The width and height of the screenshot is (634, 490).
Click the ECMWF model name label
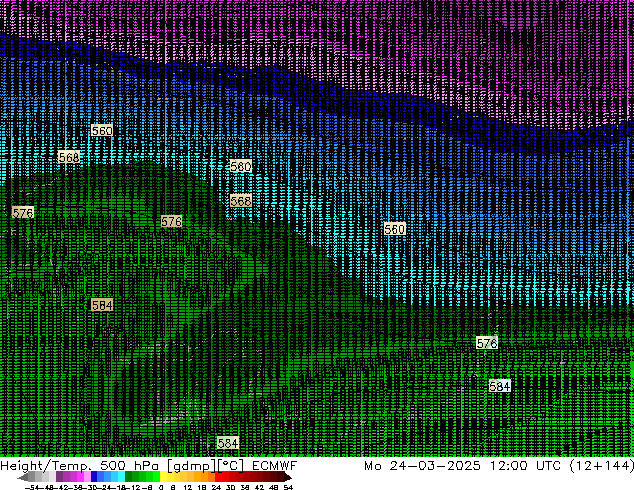coord(275,466)
